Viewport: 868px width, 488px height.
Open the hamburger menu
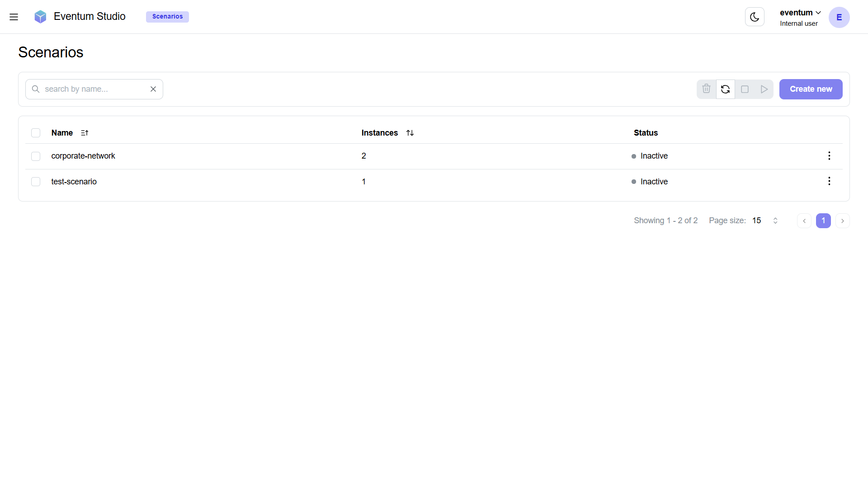coord(14,17)
